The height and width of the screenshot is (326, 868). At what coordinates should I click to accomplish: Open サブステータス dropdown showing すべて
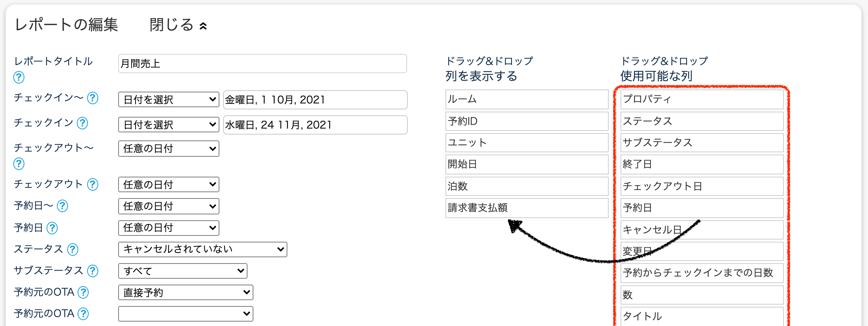182,271
